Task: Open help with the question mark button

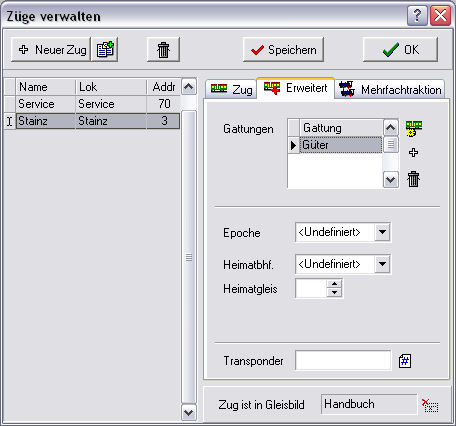Action: [417, 15]
